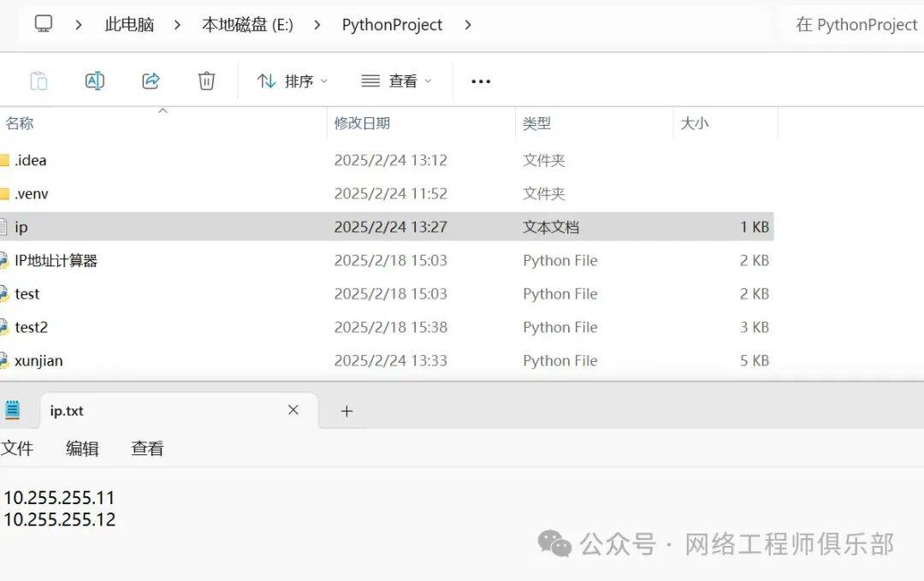This screenshot has height=581, width=924.
Task: Click date 2025/2/24 11:52 of .venv
Action: (x=391, y=194)
